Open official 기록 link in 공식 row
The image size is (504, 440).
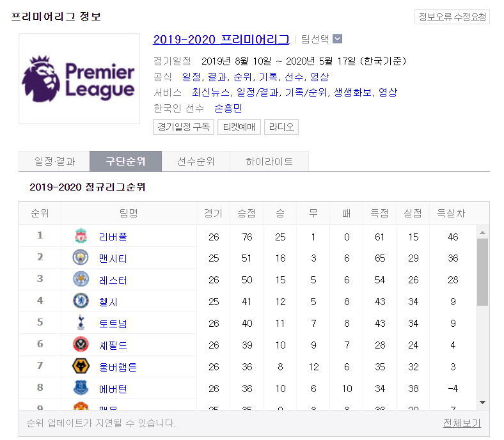pyautogui.click(x=268, y=77)
